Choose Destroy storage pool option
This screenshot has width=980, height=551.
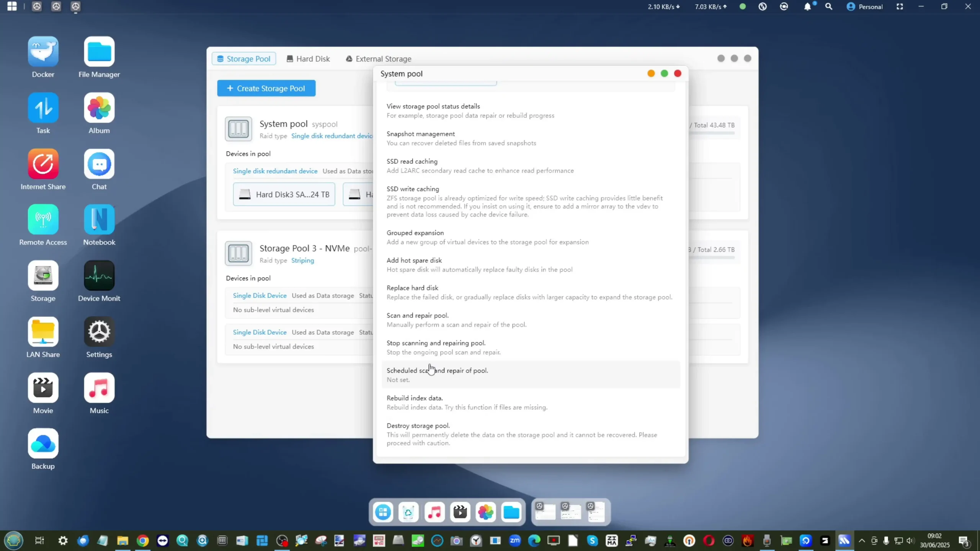pos(530,434)
